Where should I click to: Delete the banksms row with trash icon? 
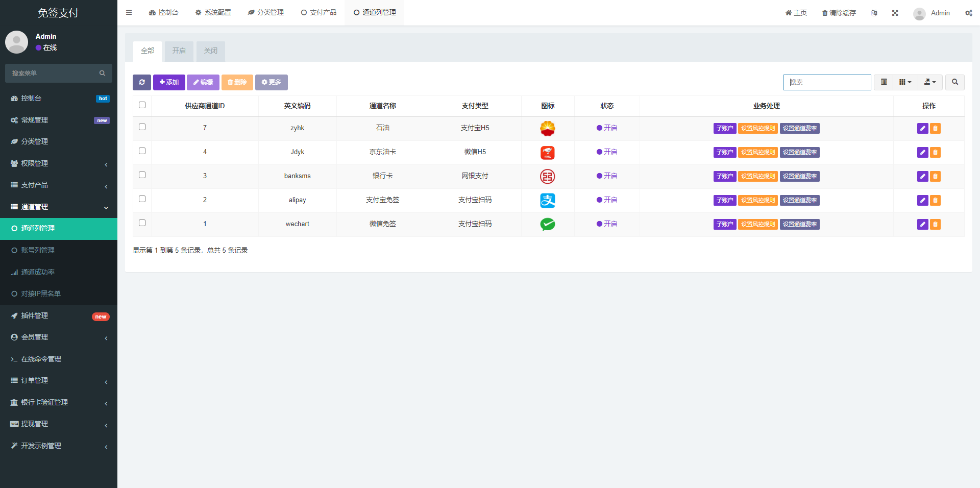pos(935,176)
